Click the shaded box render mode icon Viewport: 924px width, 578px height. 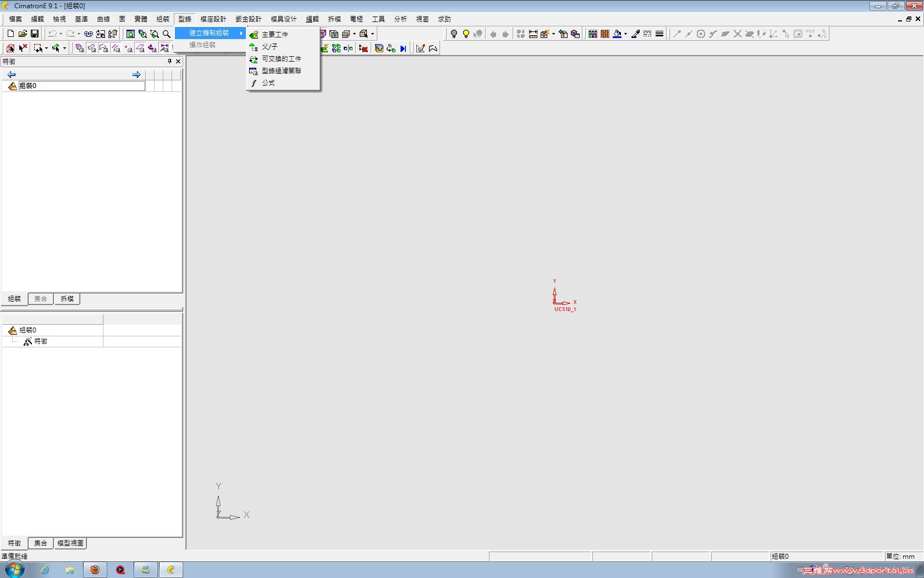346,34
